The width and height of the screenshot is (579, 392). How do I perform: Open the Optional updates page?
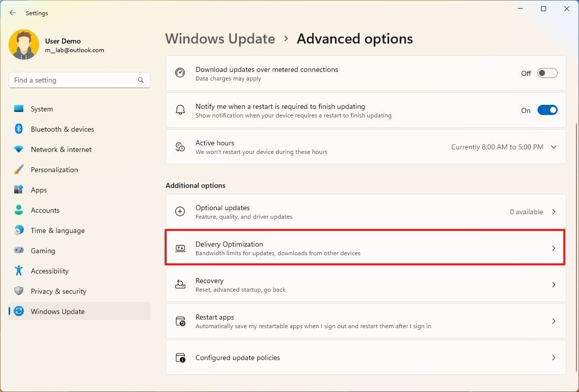pyautogui.click(x=365, y=211)
